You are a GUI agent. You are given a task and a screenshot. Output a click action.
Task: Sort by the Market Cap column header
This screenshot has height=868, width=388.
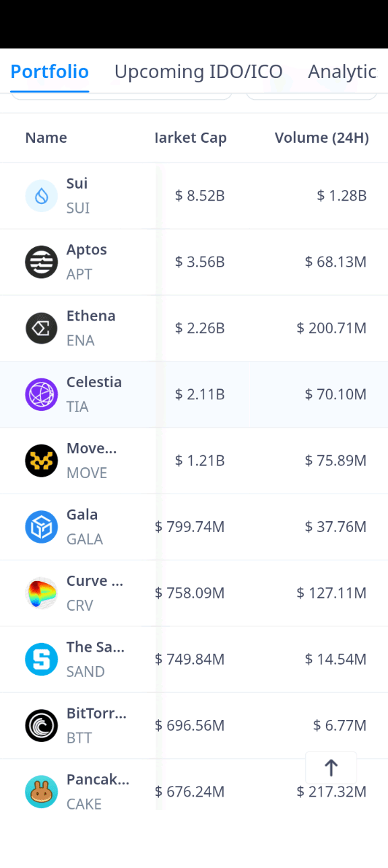[191, 138]
